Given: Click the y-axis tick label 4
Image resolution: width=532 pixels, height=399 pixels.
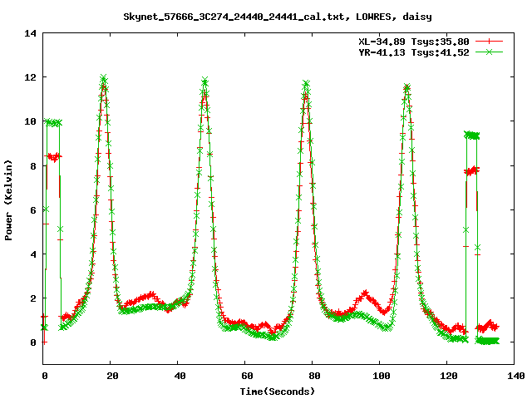Looking at the screenshot, I should click(33, 254).
